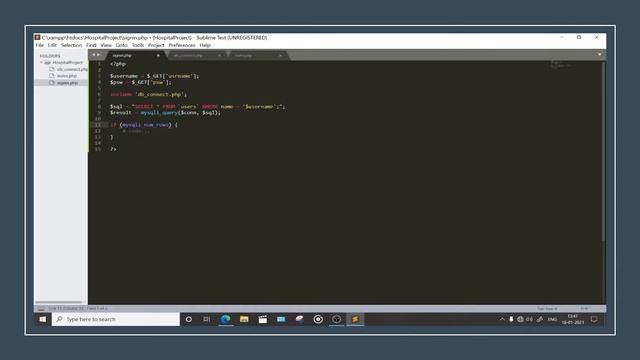The width and height of the screenshot is (640, 360).
Task: Click line number 11 in the gutter
Action: tap(98, 125)
